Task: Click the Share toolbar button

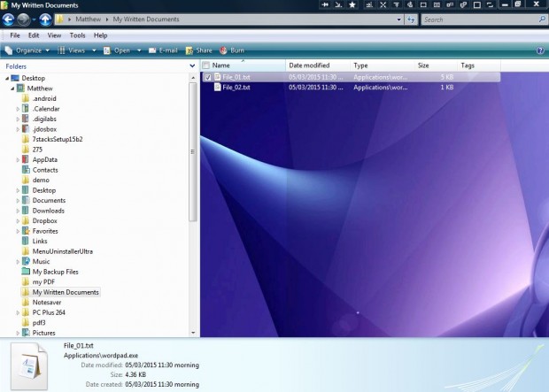Action: pyautogui.click(x=198, y=50)
